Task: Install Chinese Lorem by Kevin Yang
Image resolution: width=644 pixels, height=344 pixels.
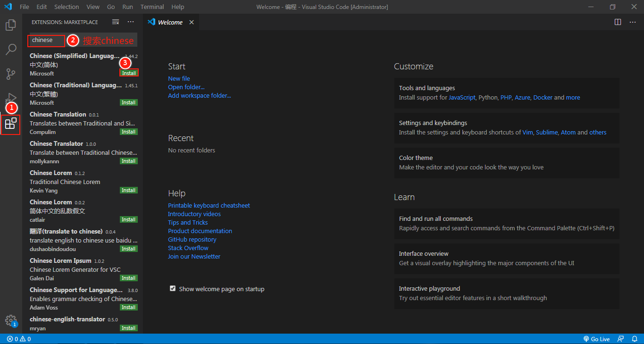Action: 129,190
